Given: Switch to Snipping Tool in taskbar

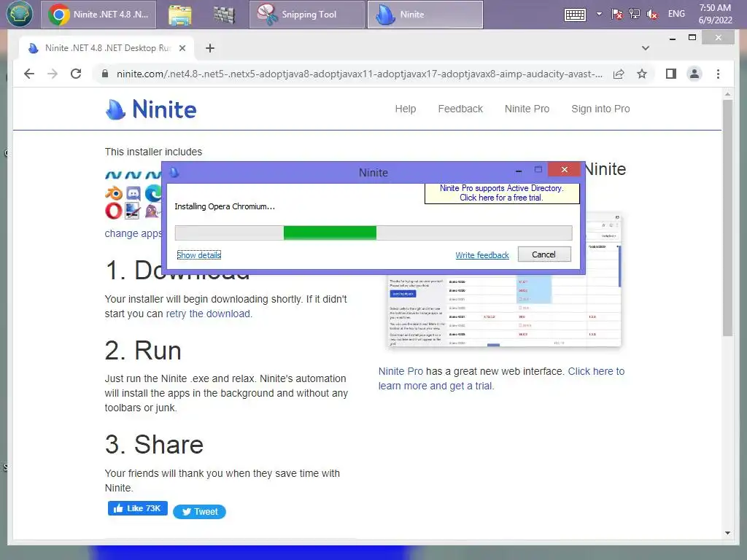Looking at the screenshot, I should click(307, 15).
